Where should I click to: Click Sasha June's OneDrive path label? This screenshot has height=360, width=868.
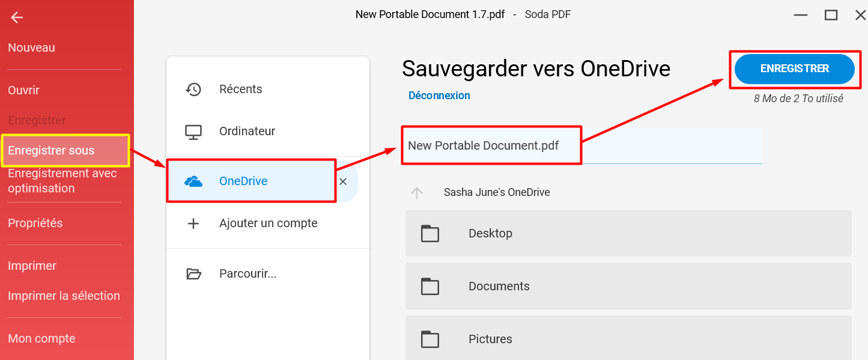coord(497,192)
